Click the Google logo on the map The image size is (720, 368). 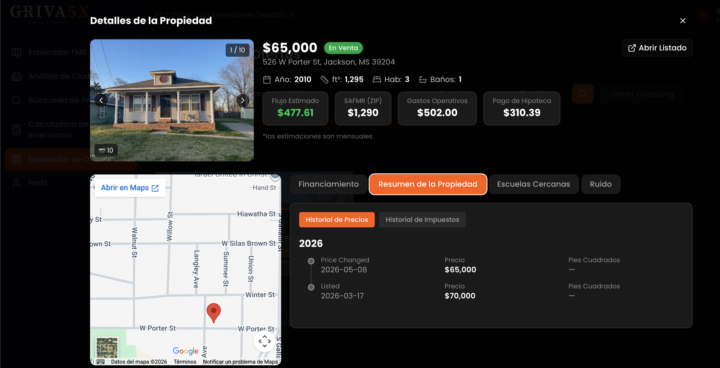(x=186, y=351)
